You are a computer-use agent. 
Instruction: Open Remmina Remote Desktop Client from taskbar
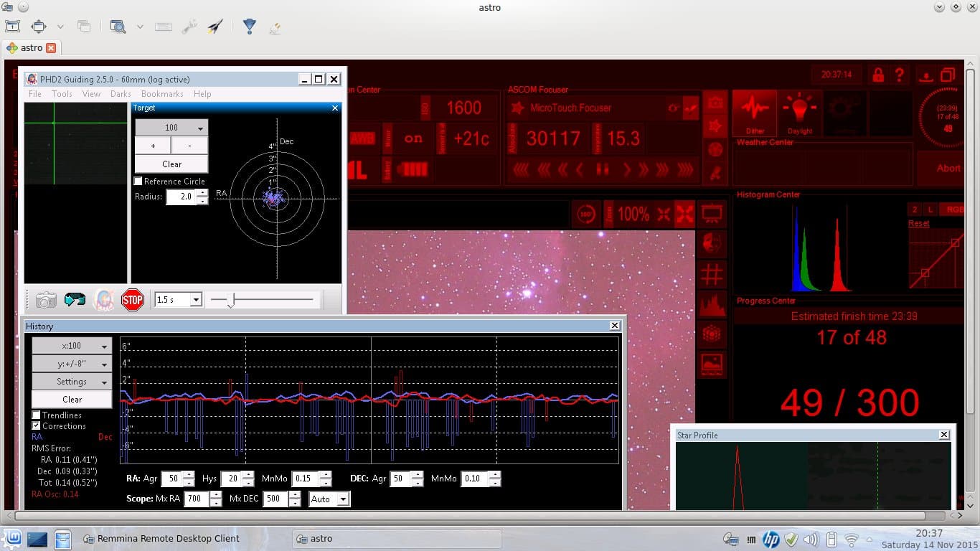pyautogui.click(x=161, y=538)
